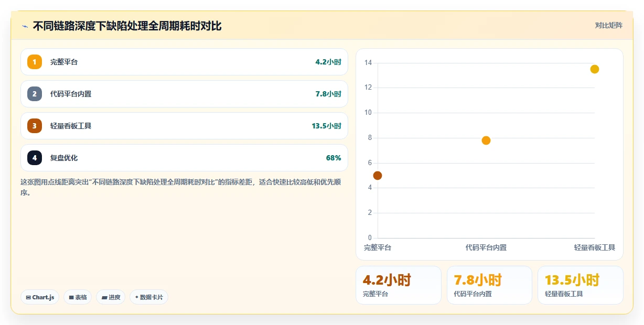Select the Chart.js tag chip
This screenshot has width=644, height=325.
40,297
